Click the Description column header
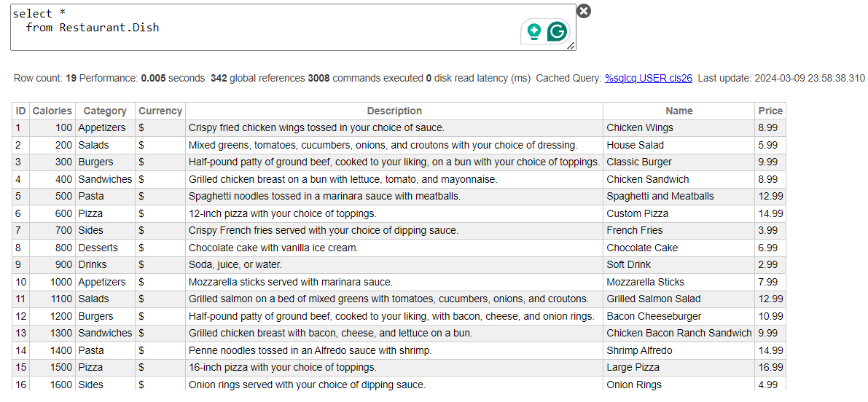 click(x=394, y=111)
